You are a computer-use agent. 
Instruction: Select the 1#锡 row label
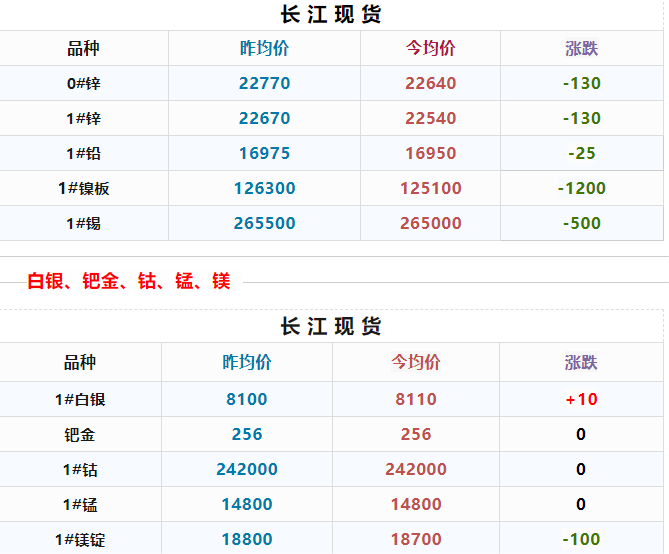83,224
